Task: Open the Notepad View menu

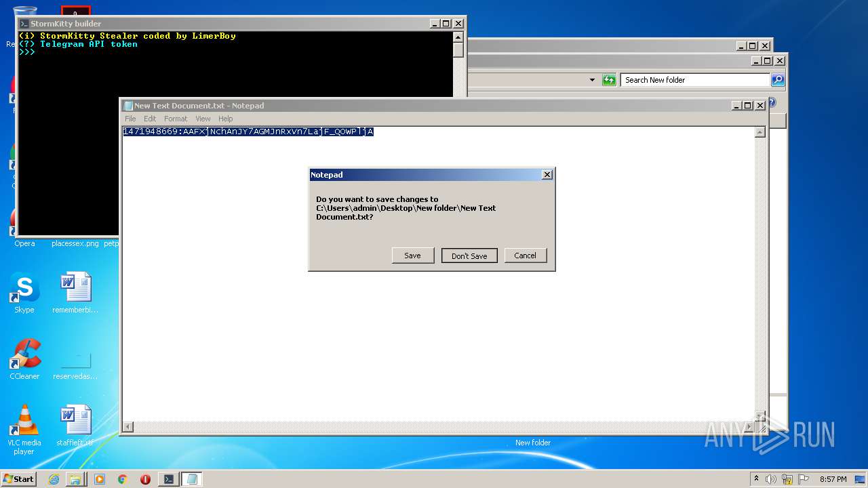Action: 203,119
